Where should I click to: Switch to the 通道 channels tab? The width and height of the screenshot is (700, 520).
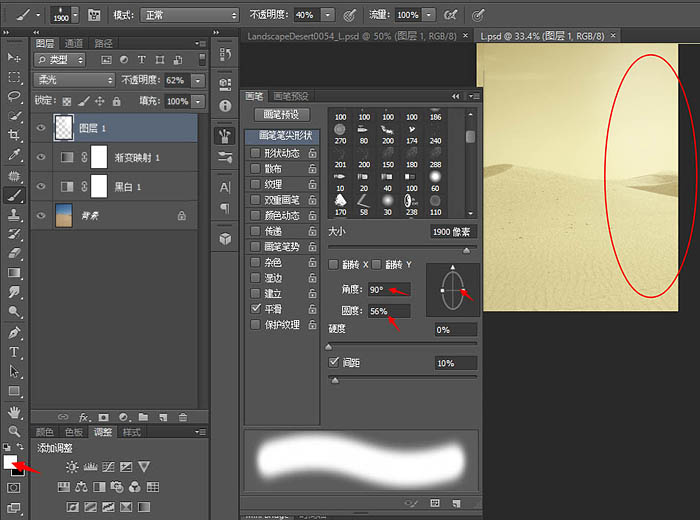(74, 44)
